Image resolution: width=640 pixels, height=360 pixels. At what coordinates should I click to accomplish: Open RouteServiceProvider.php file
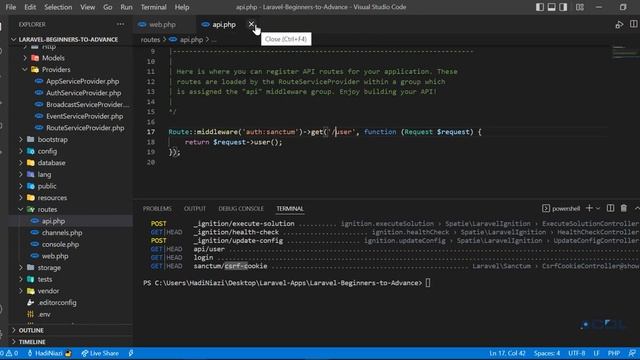[85, 128]
